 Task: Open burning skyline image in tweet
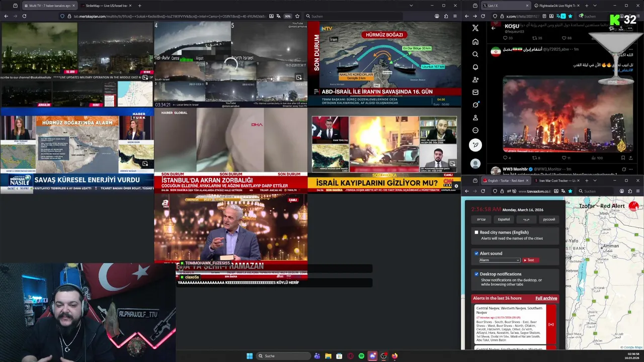pos(568,114)
